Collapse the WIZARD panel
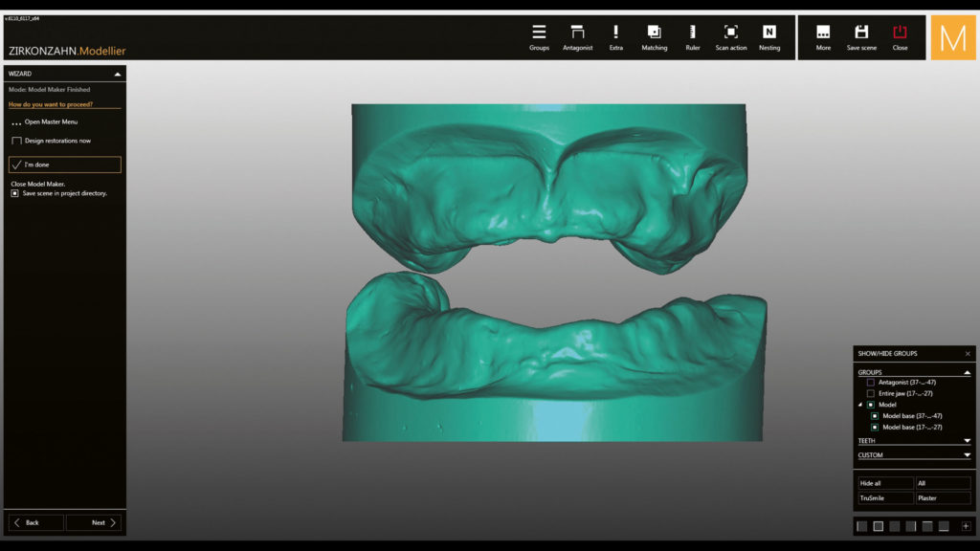Viewport: 980px width, 551px height. pos(117,74)
